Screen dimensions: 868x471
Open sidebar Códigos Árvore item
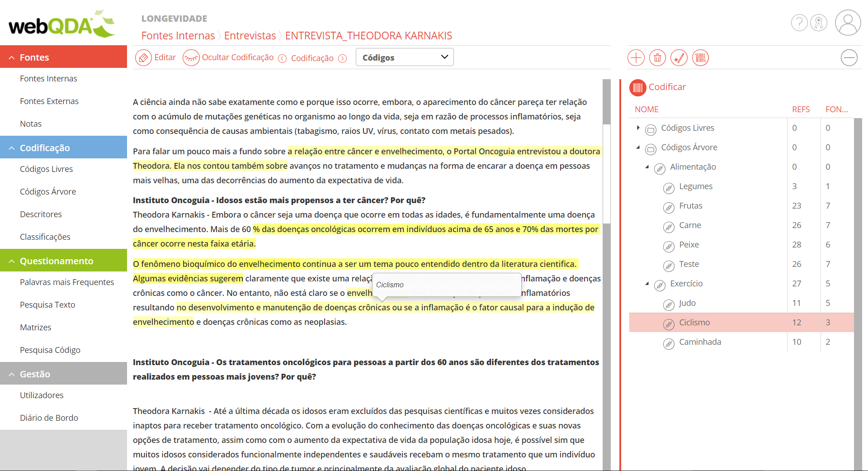pyautogui.click(x=48, y=192)
